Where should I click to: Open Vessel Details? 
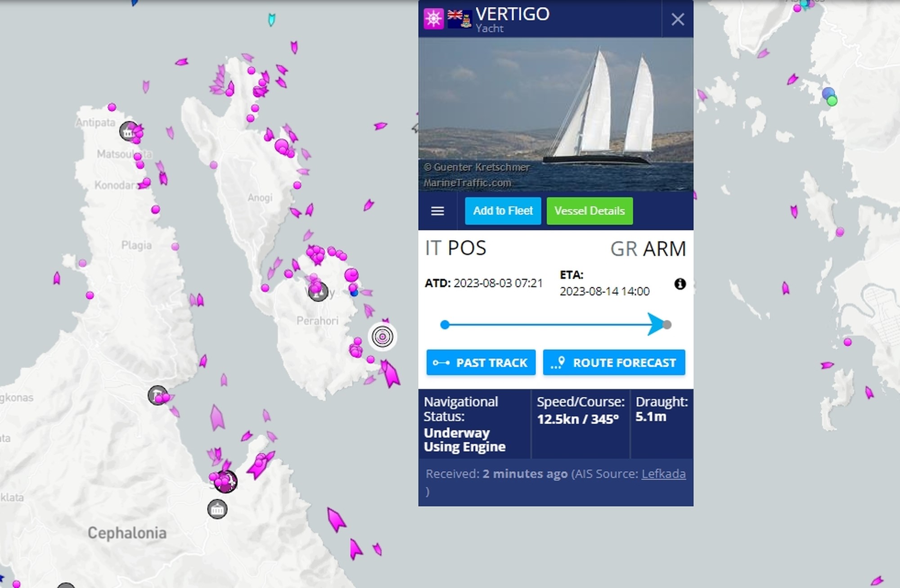589,211
